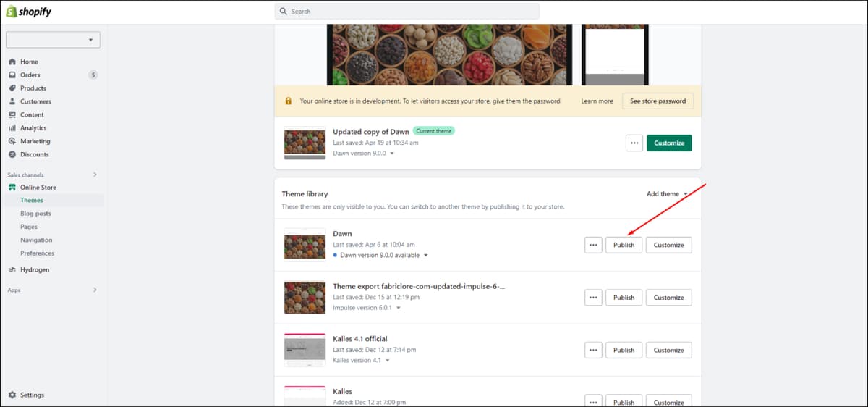Customize the Theme export fabriclore theme
This screenshot has height=407, width=868.
pyautogui.click(x=669, y=297)
